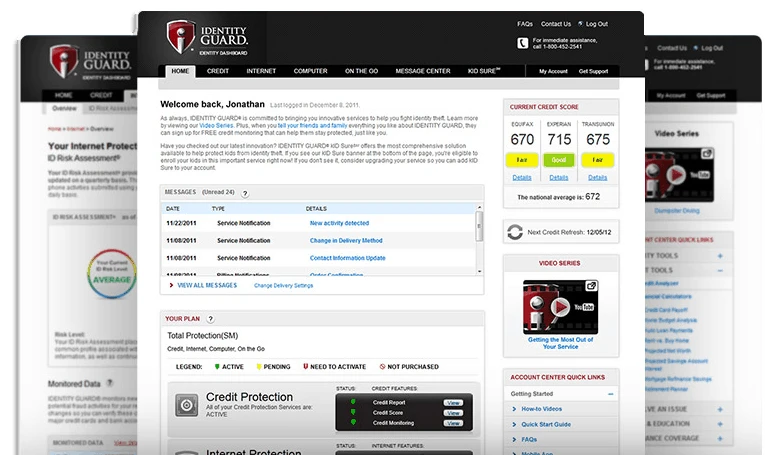Open the New activity detected message
778x455 pixels.
pyautogui.click(x=339, y=223)
